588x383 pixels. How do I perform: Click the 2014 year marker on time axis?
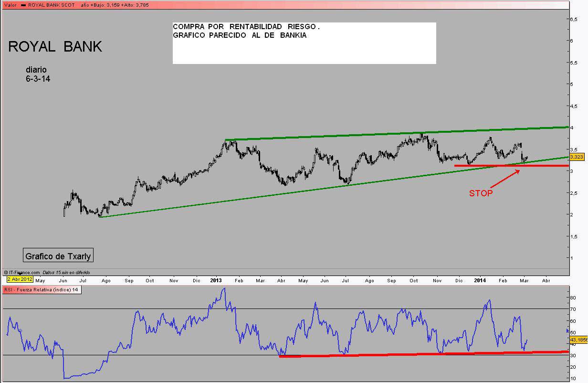(480, 281)
